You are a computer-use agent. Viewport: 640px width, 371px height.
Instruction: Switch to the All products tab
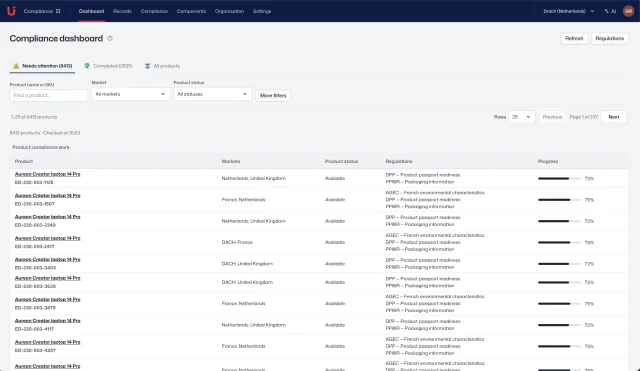[162, 66]
